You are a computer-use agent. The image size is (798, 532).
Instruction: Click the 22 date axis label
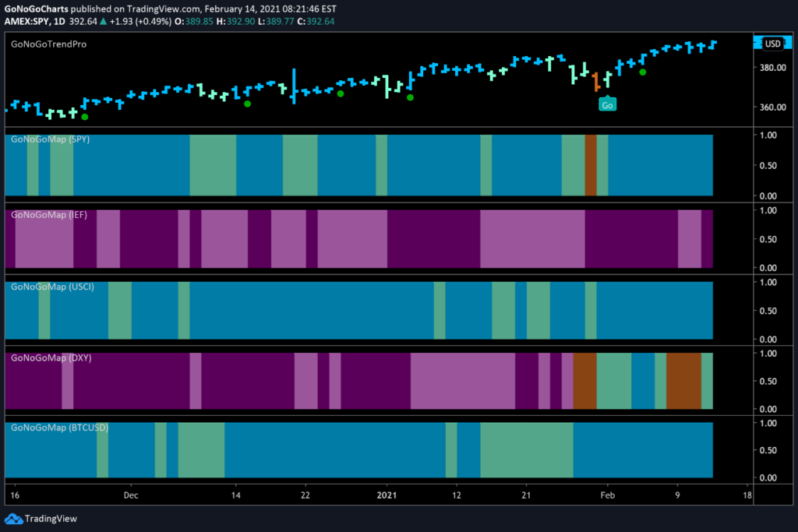(x=305, y=495)
